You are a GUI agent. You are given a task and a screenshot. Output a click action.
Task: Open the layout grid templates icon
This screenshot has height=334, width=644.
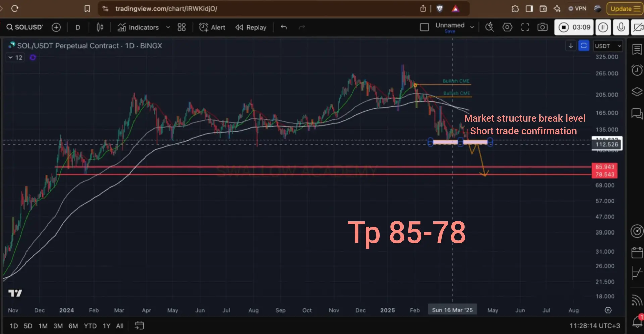[x=181, y=27]
